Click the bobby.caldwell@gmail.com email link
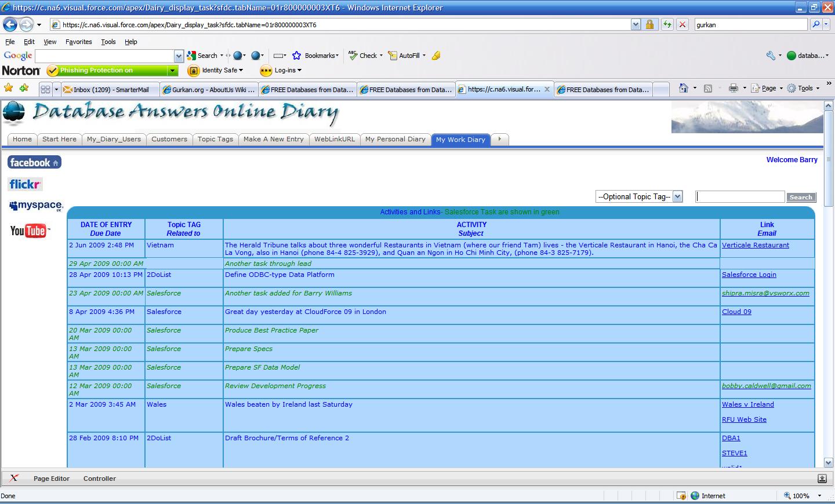This screenshot has width=835, height=504. point(766,386)
